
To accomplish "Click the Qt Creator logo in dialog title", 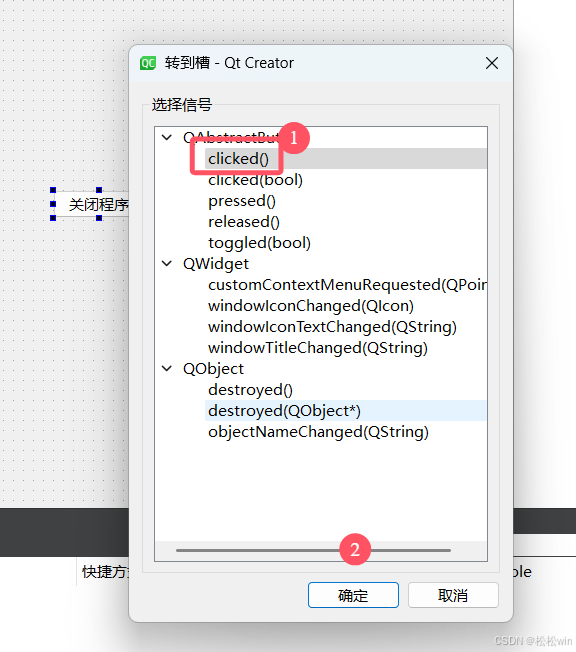I will tap(148, 63).
